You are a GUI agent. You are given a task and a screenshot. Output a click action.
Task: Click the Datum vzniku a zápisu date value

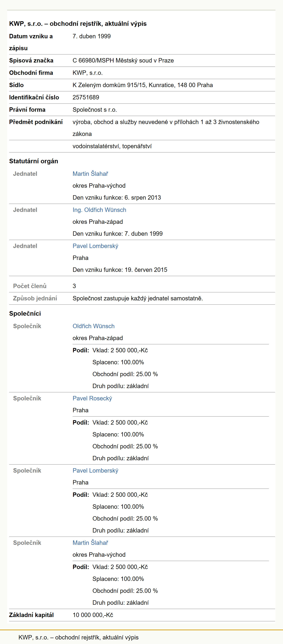coord(91,36)
